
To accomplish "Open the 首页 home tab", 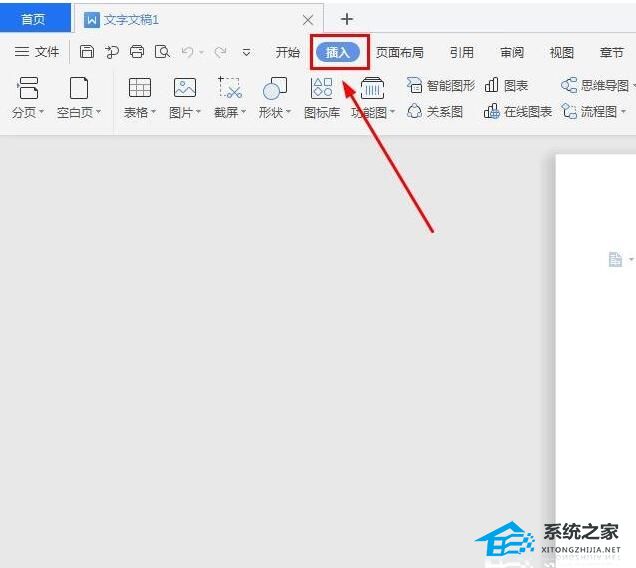I will click(34, 19).
